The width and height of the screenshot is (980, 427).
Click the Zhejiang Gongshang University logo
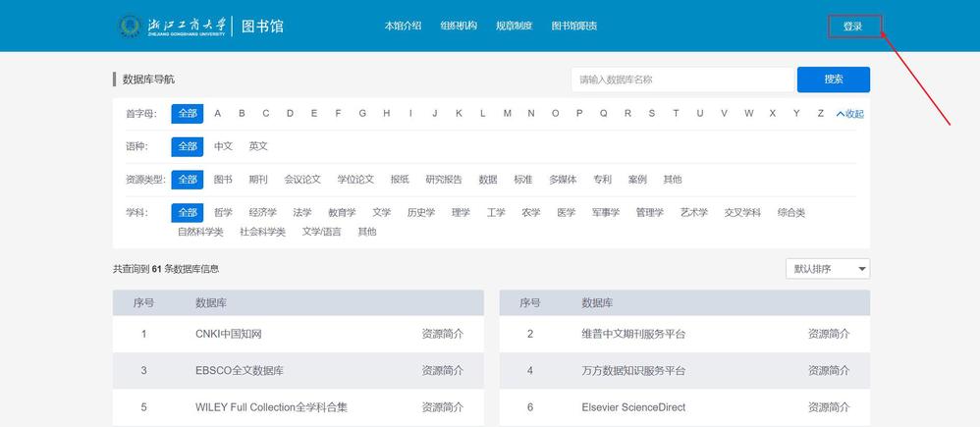click(x=173, y=26)
